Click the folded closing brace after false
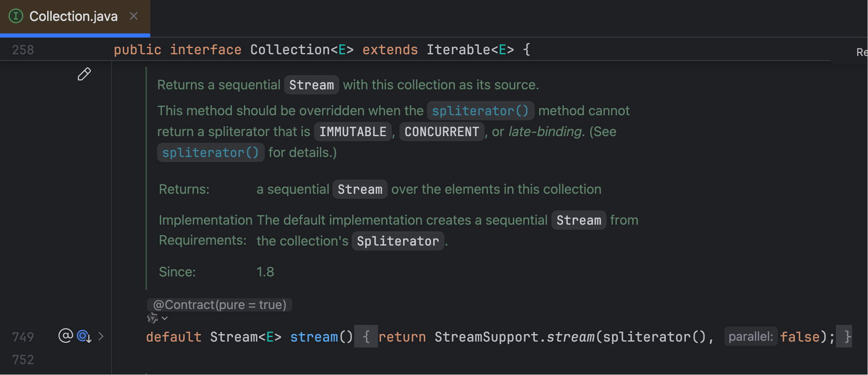868x375 pixels. click(x=847, y=337)
